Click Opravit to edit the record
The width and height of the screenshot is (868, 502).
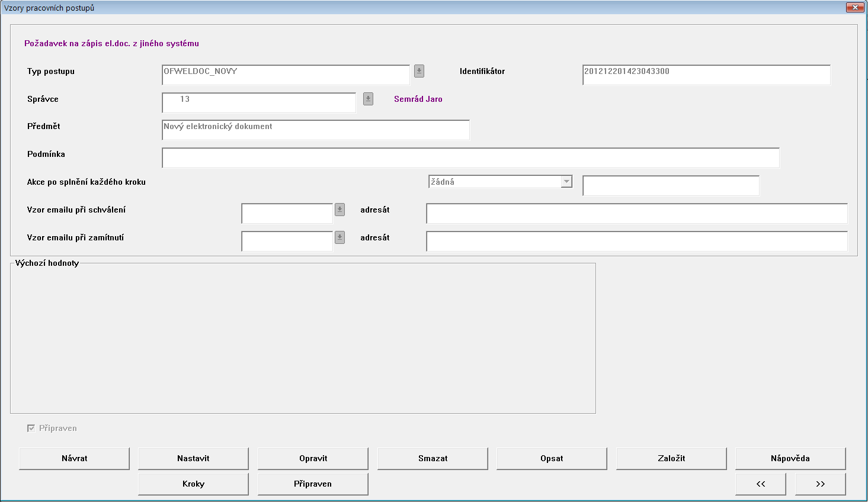coord(313,458)
